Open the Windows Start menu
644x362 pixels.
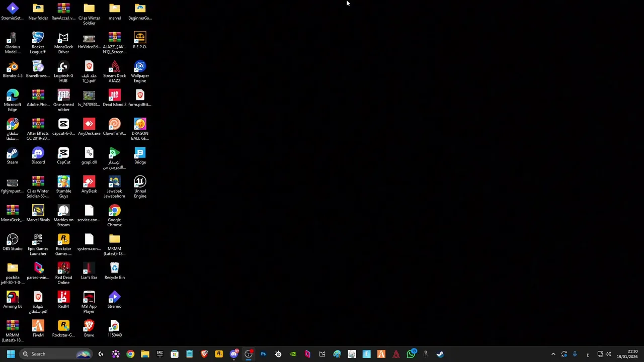point(11,354)
